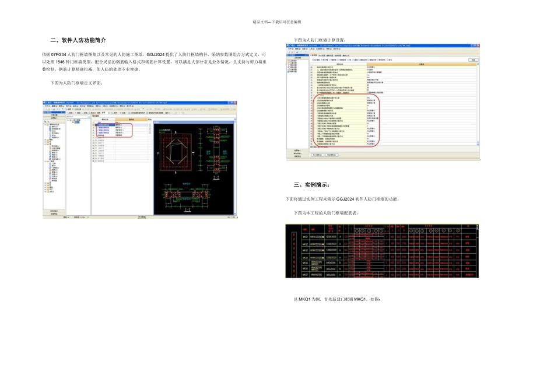
Task: Click the export rules button at the settings window bottom
Action: click(x=333, y=155)
